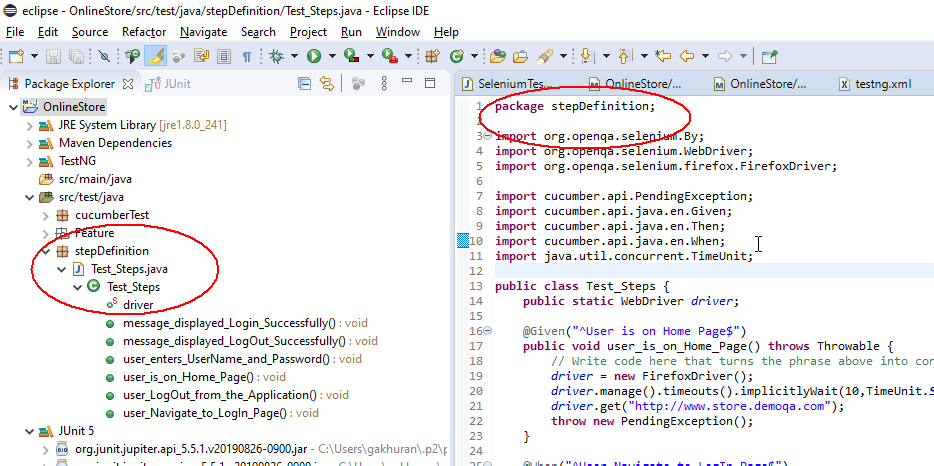The width and height of the screenshot is (934, 466).
Task: Open the Refactor menu
Action: coord(144,32)
